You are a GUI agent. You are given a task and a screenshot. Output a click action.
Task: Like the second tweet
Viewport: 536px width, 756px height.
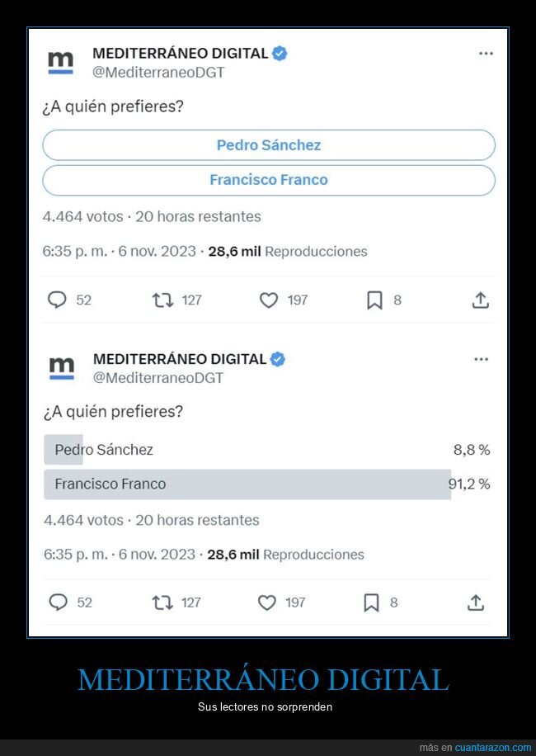click(x=268, y=602)
